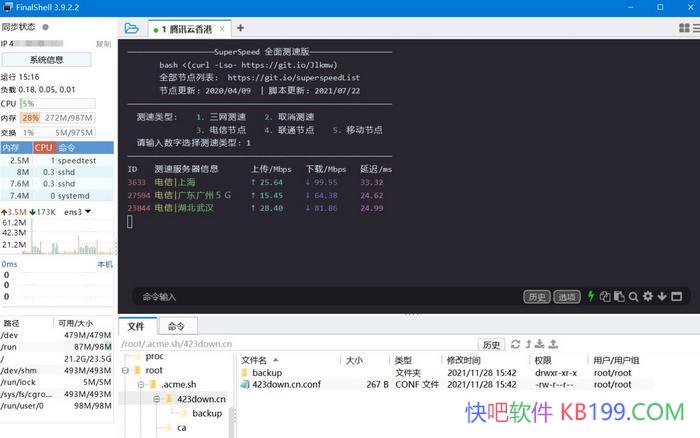This screenshot has width=700, height=438.
Task: Click the terminal search magnifier icon
Action: 633,296
